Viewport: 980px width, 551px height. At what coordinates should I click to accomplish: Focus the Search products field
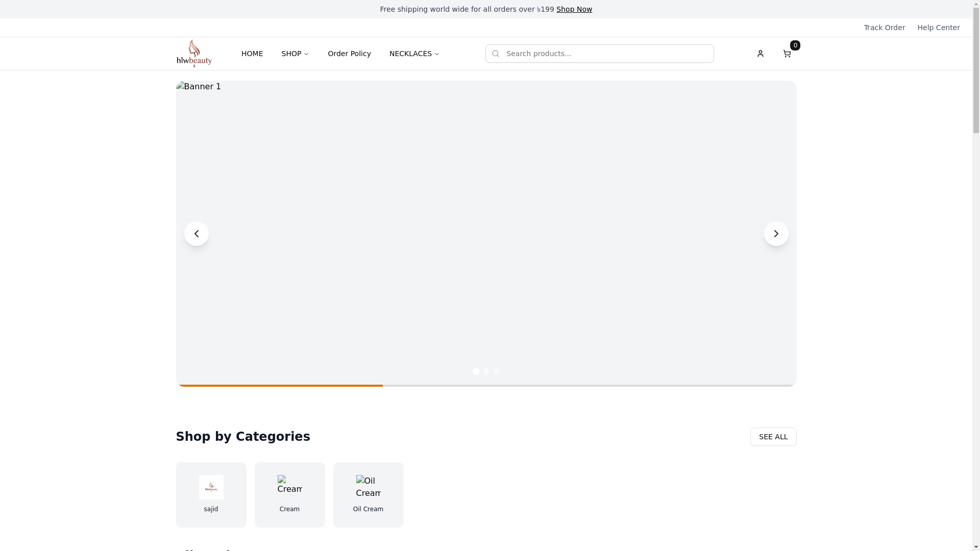[x=600, y=54]
